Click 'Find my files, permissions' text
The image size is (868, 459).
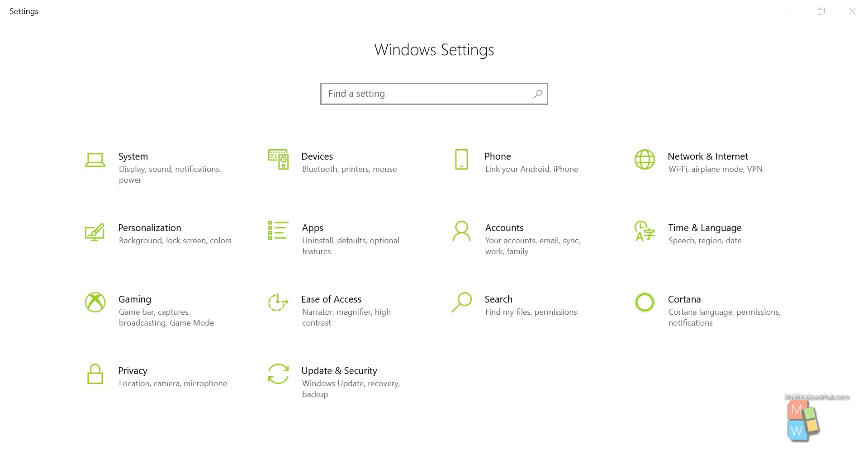click(531, 312)
